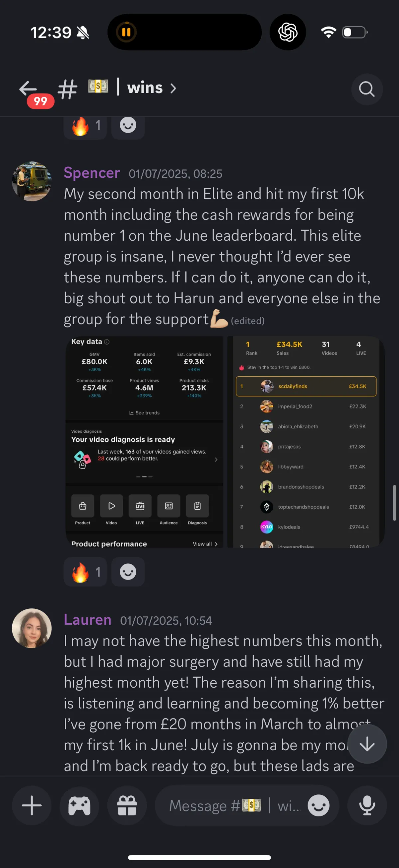
Task: Open emoji picker in message field
Action: (x=318, y=805)
